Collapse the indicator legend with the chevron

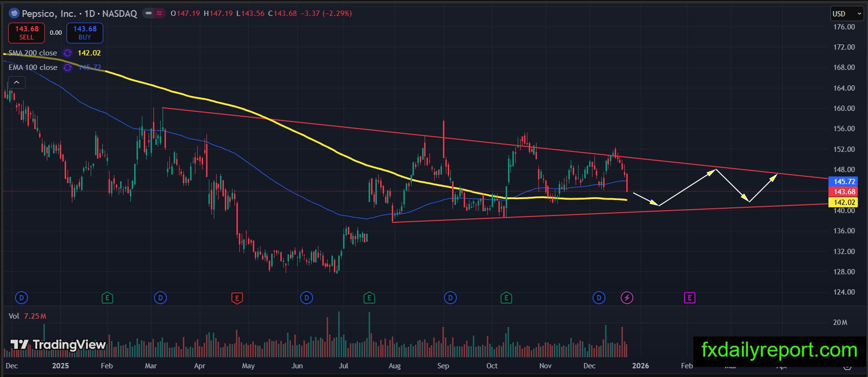(x=16, y=82)
